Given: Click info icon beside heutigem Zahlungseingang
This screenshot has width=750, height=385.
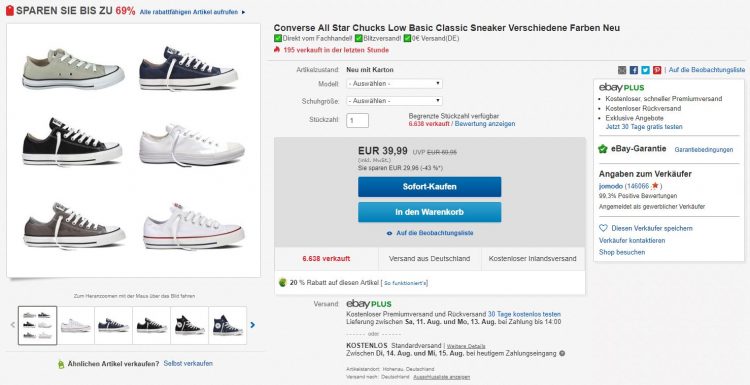Looking at the screenshot, I should 562,354.
